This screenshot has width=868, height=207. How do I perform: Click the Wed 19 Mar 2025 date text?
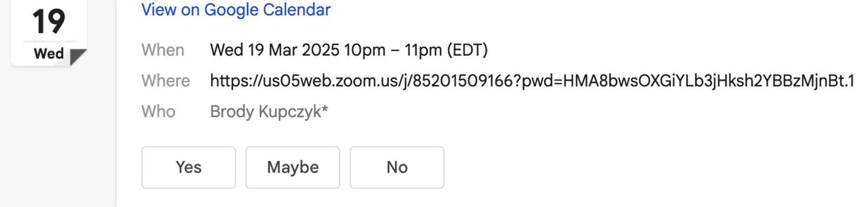tap(275, 50)
